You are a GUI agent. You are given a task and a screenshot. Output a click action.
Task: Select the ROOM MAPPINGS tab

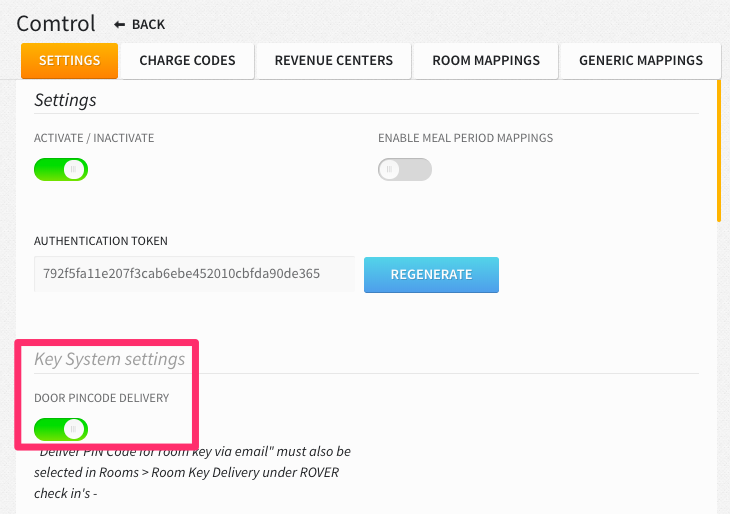pyautogui.click(x=486, y=61)
